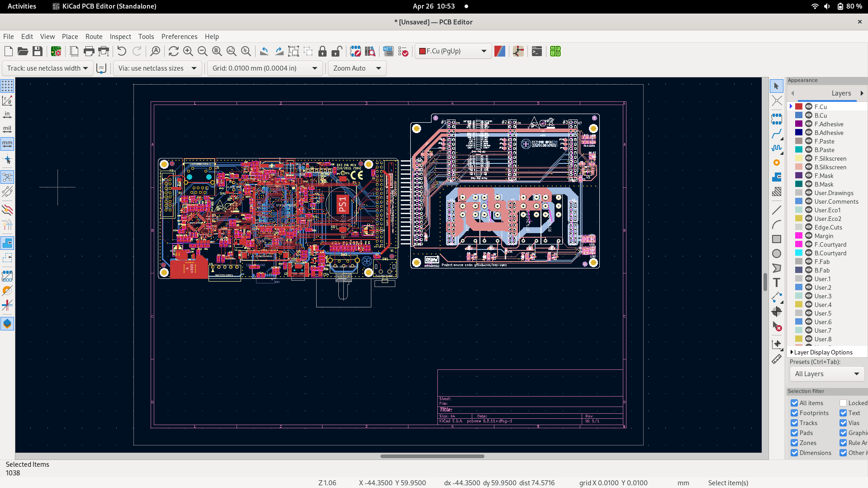Screen dimensions: 868x488
Task: Click the Print icon
Action: (x=89, y=51)
